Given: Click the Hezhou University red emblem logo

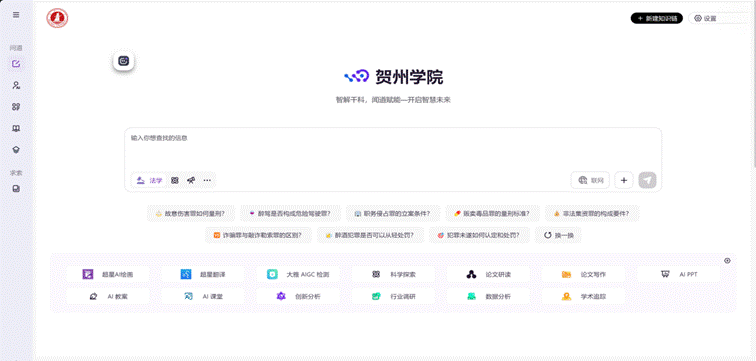Looking at the screenshot, I should (x=57, y=18).
